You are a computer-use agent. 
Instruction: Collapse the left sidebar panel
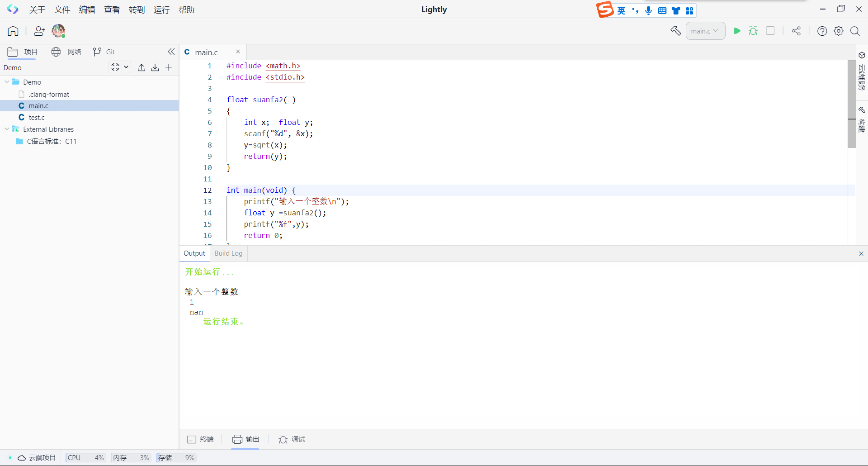[x=171, y=52]
